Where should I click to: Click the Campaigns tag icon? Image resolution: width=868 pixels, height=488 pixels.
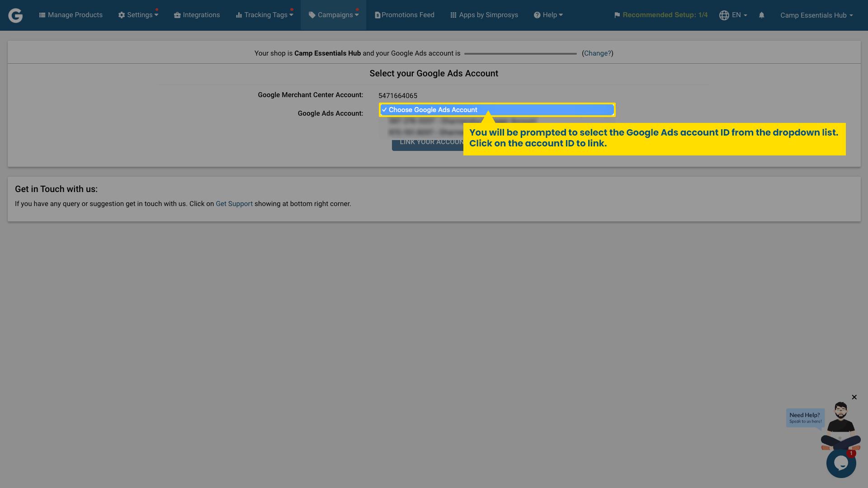click(x=311, y=15)
